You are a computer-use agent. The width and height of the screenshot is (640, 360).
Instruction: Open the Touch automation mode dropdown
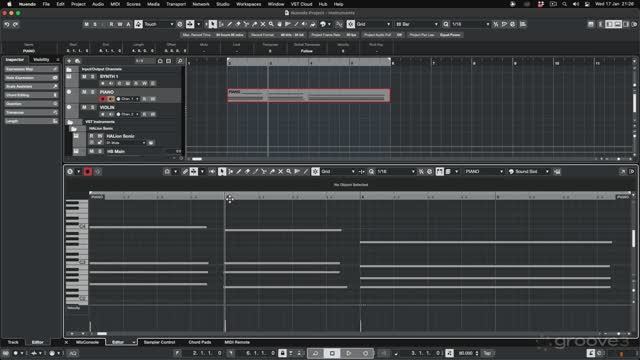pos(159,24)
